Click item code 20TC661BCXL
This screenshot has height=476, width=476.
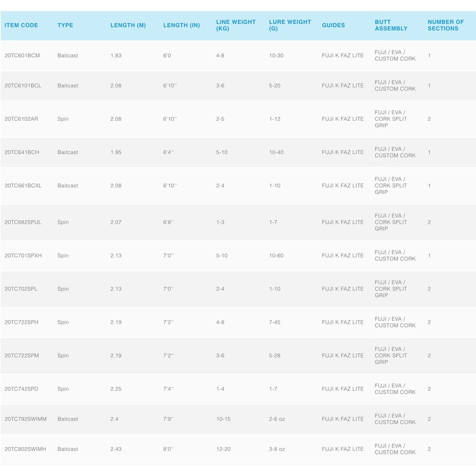coord(23,186)
